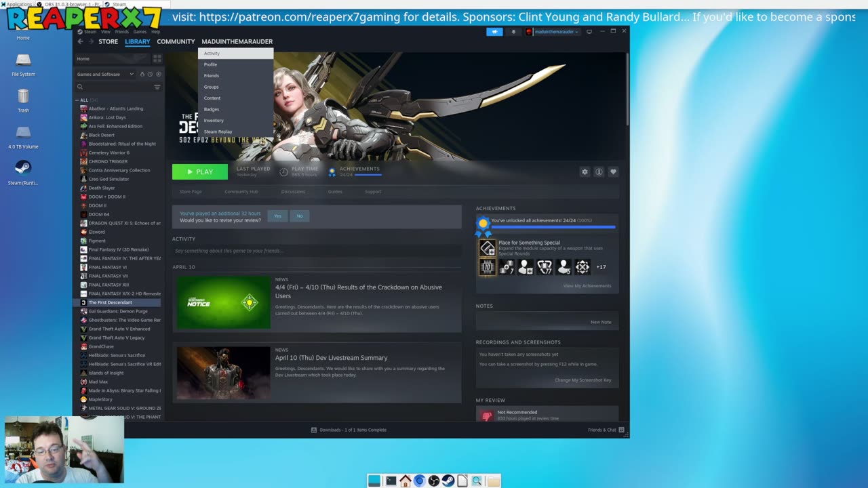
Task: Click the Downloads icon in the status bar
Action: 314,430
